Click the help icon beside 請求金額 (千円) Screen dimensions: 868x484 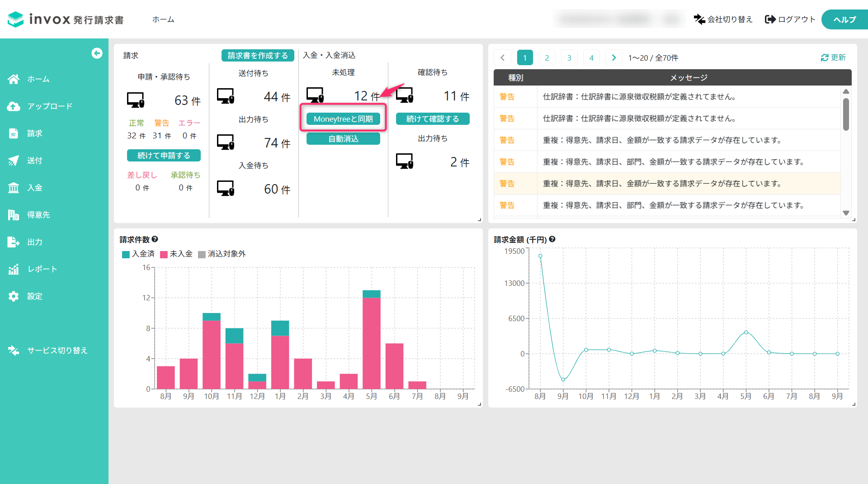point(552,239)
